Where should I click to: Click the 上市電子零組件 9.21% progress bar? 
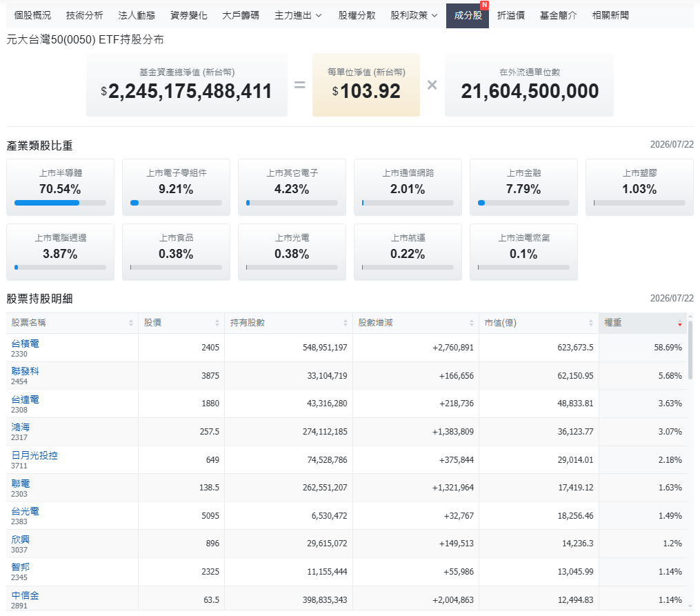(176, 203)
